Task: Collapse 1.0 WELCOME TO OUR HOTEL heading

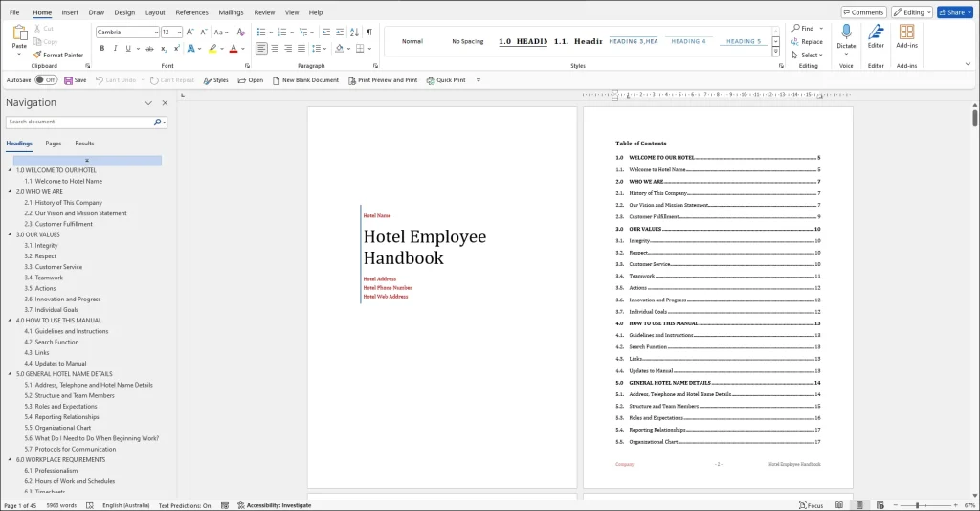Action: [x=10, y=170]
